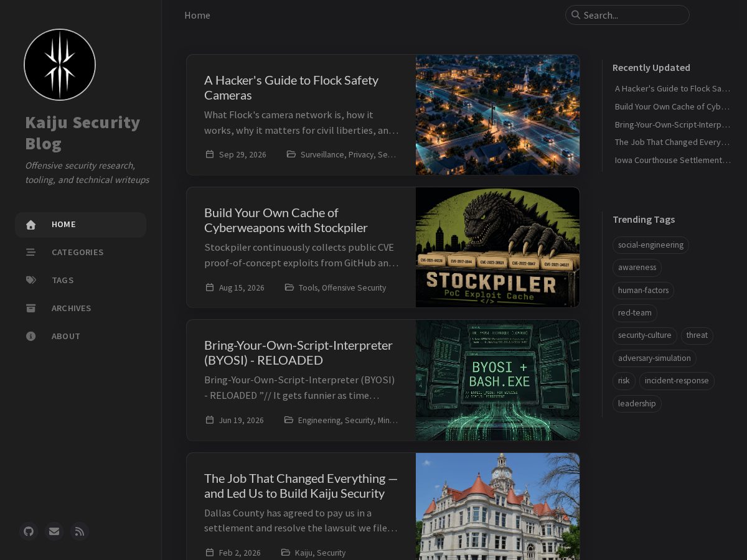Screen dimensions: 747x560
Task: Open recently updated Iowa Courthouse Settlement link
Action: 673,160
